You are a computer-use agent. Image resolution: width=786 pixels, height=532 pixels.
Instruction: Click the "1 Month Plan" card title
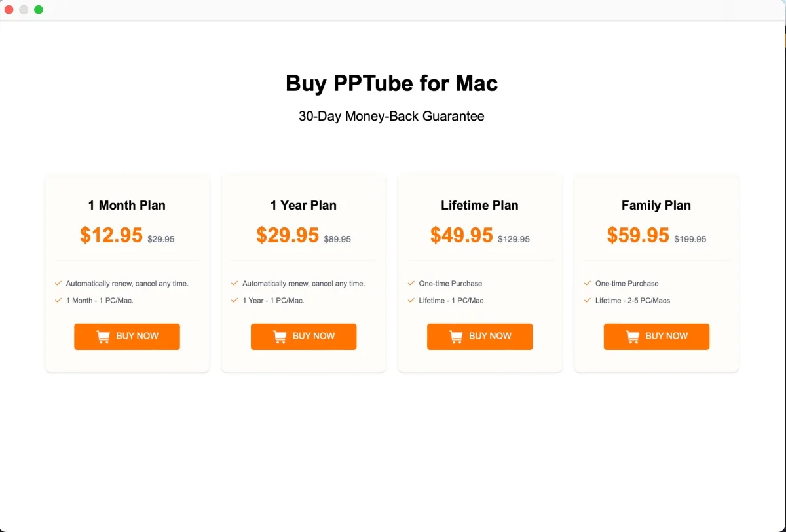pyautogui.click(x=127, y=205)
